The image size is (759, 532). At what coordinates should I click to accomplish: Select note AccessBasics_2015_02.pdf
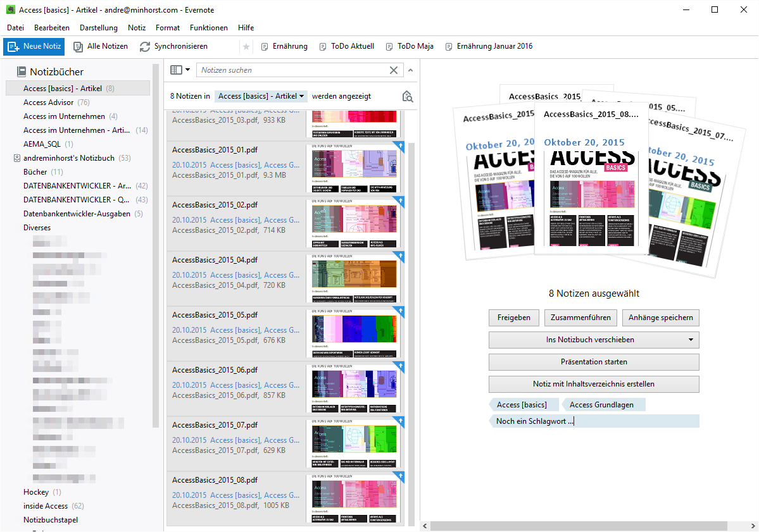(x=285, y=223)
